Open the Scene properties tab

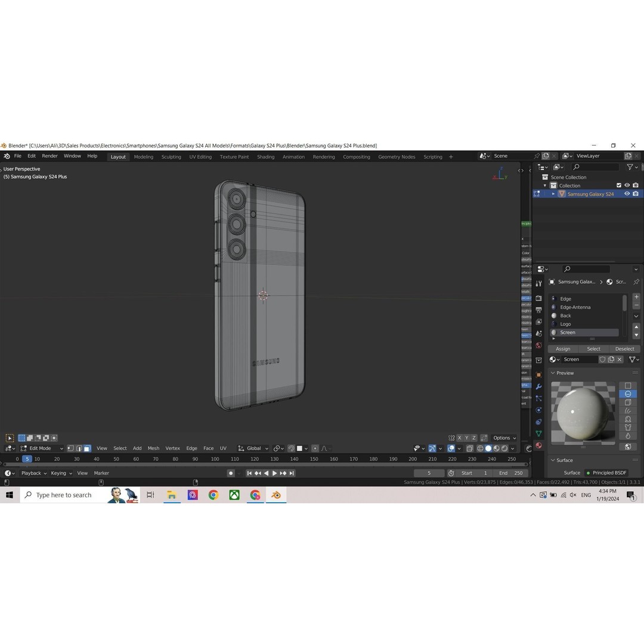pos(539,333)
